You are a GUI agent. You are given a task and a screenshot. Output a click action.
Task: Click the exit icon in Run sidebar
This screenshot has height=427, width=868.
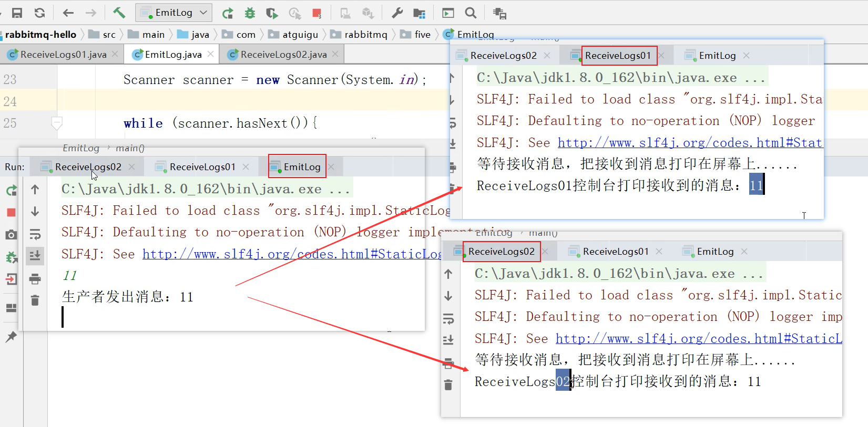(x=11, y=279)
